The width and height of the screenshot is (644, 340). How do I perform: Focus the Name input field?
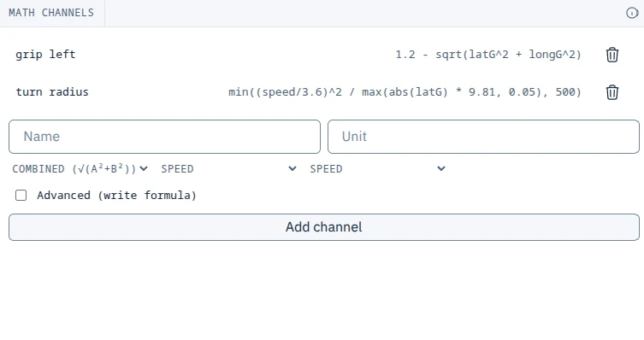[164, 137]
